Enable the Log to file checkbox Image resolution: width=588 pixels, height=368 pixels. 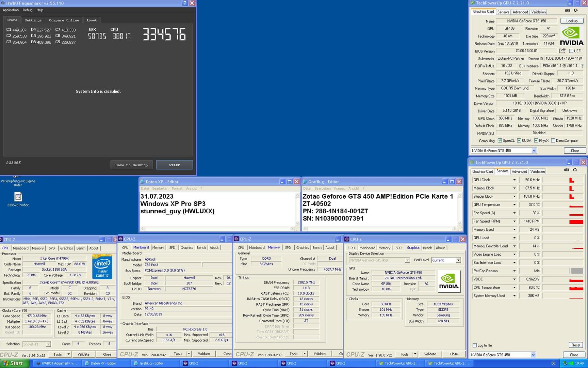(475, 346)
